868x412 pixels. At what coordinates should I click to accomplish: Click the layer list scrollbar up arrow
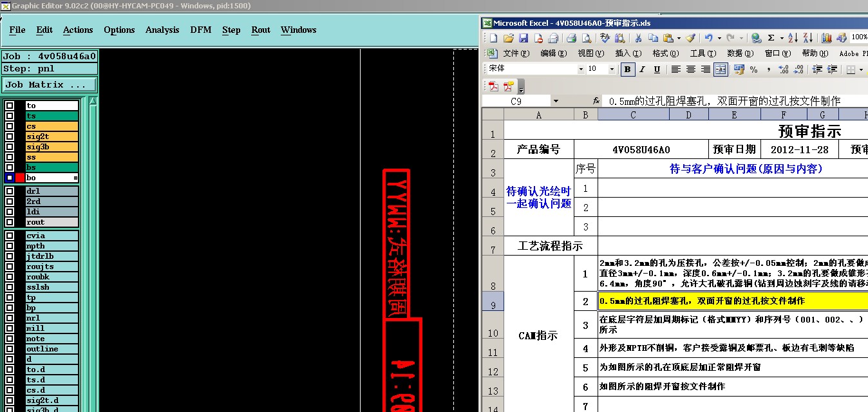(93, 101)
